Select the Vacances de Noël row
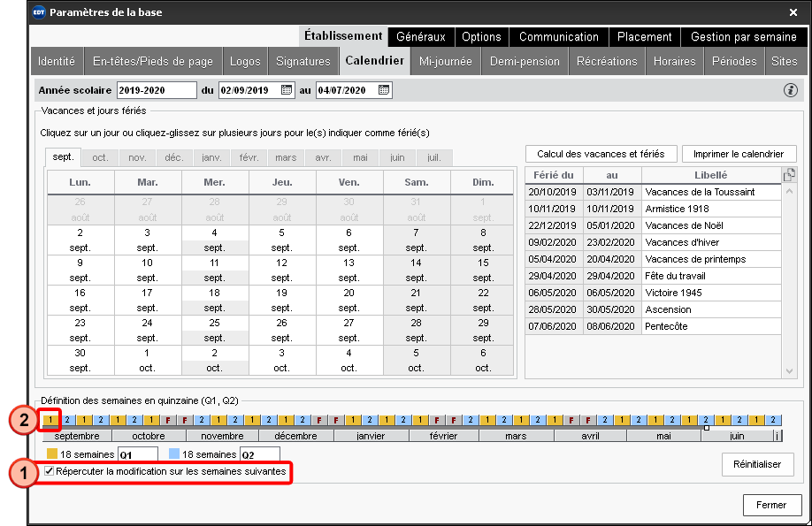This screenshot has height=526, width=812. click(653, 225)
